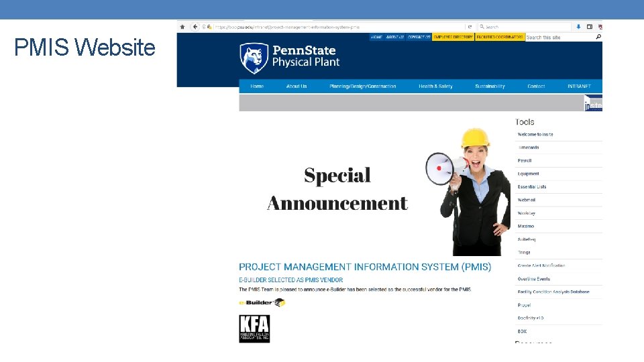The height and width of the screenshot is (362, 644).
Task: Open Planning/Design/Construction menu
Action: click(x=363, y=86)
